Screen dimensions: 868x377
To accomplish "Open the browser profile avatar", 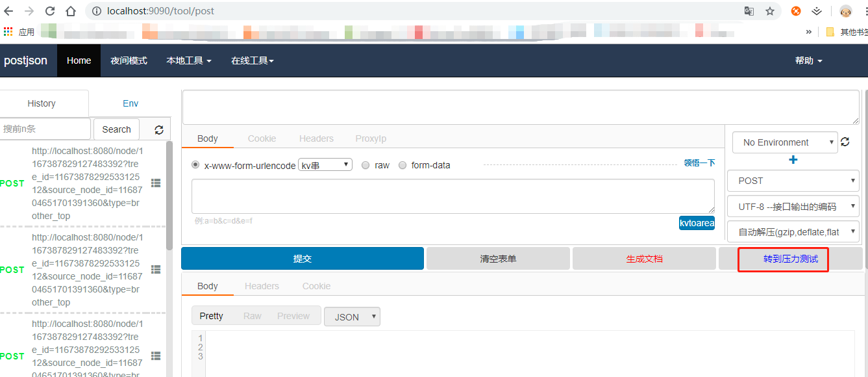I will click(x=845, y=11).
